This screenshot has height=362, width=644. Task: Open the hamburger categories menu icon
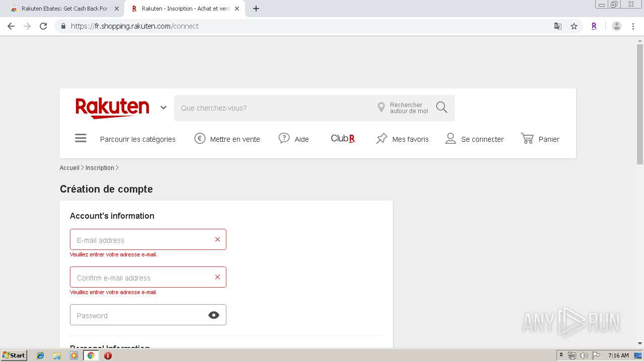coord(80,138)
